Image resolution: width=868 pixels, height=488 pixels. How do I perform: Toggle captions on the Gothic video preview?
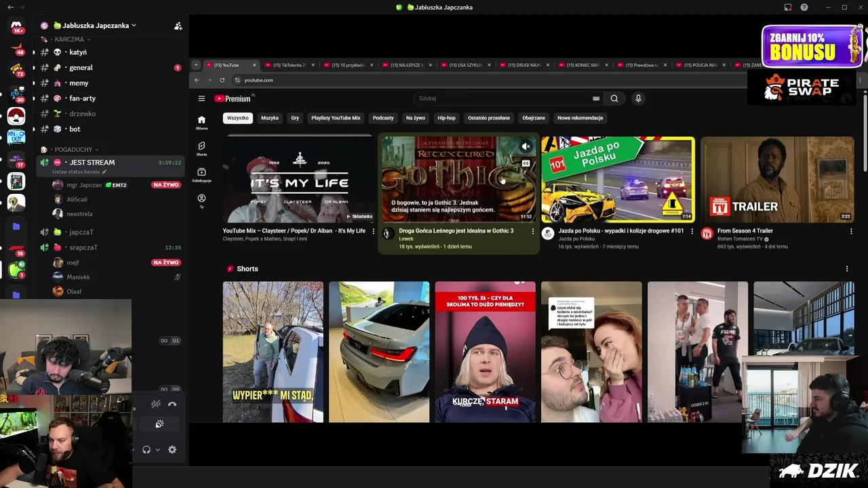(526, 163)
